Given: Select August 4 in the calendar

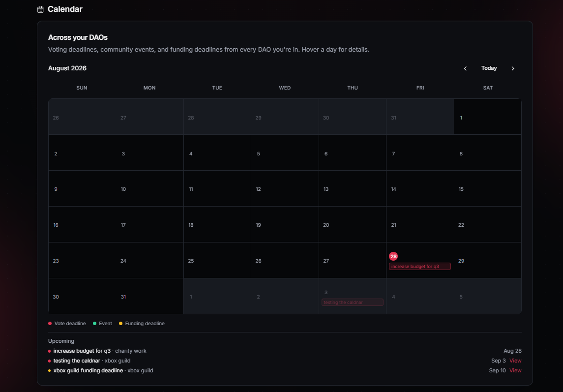Looking at the screenshot, I should point(217,152).
